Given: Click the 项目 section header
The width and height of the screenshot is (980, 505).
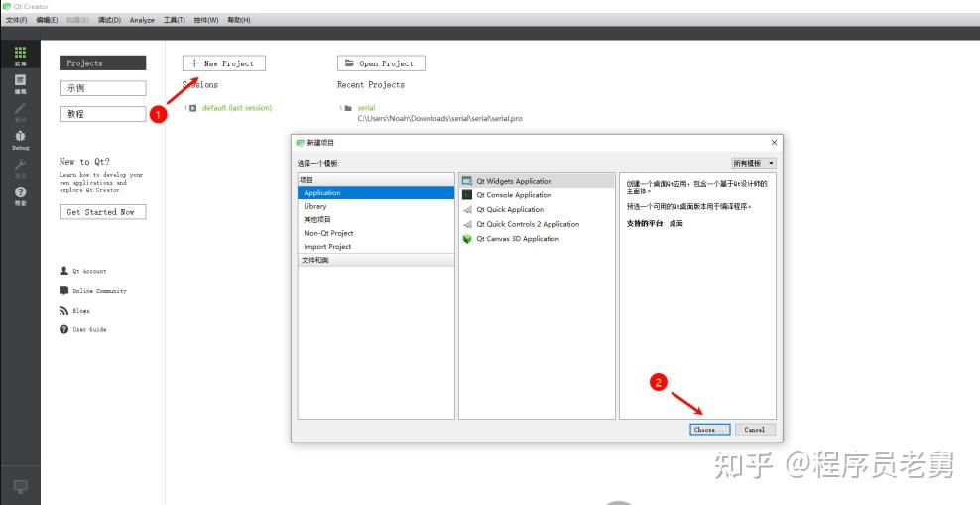Looking at the screenshot, I should pos(376,180).
